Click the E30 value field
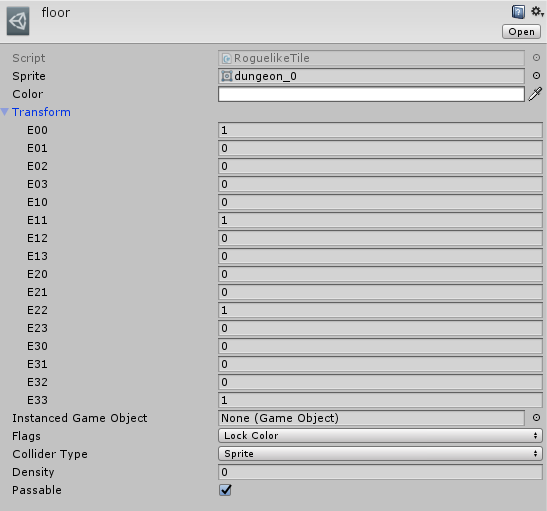This screenshot has height=511, width=547. click(x=380, y=346)
